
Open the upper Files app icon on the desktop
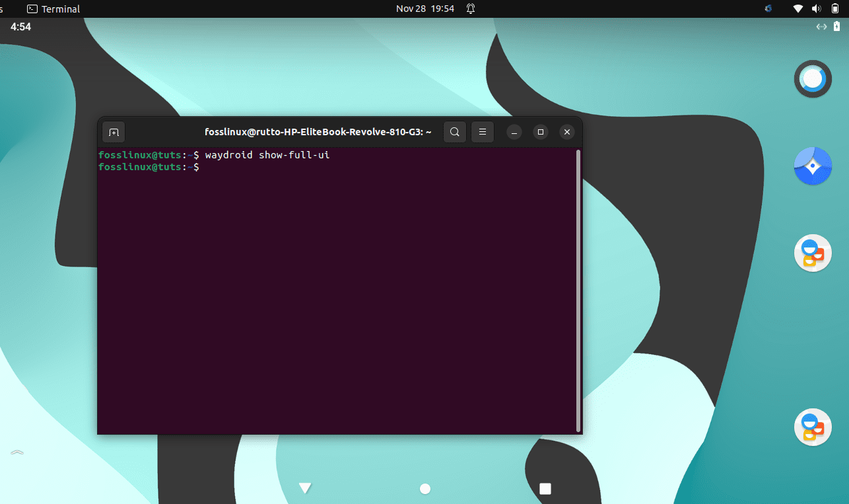point(813,253)
